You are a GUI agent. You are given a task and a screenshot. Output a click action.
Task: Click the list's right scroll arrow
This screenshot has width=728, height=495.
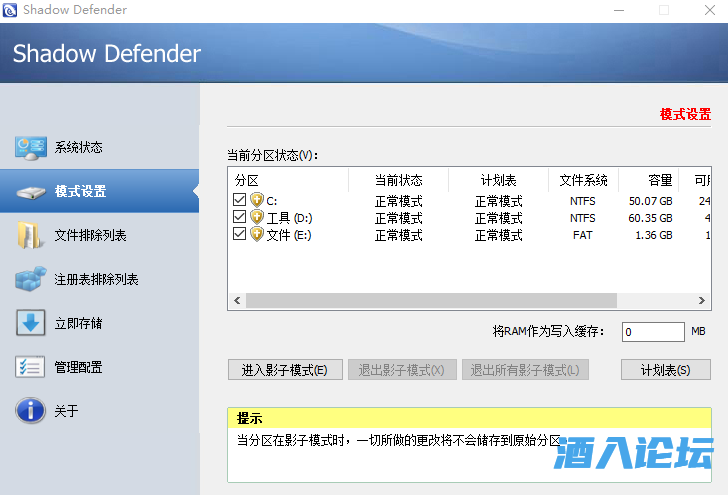click(x=702, y=300)
